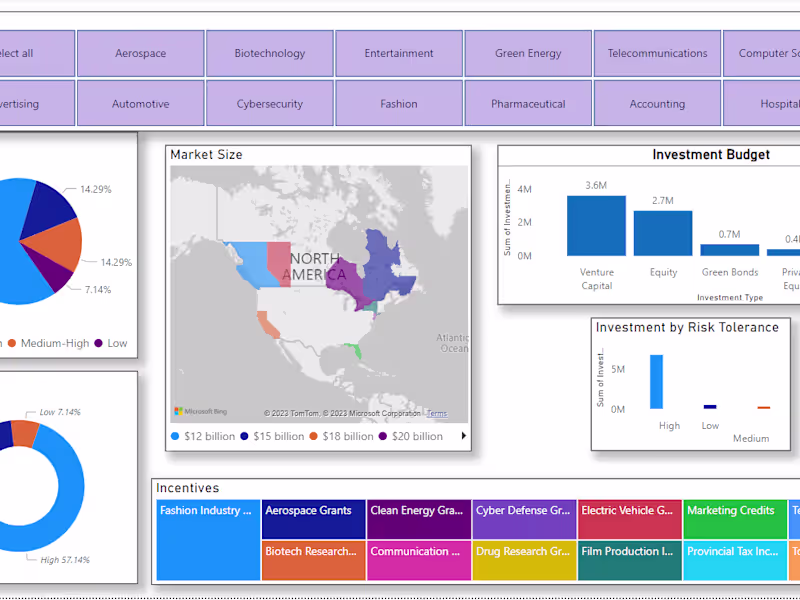Click the Investment Budget chart title
This screenshot has width=800, height=600.
711,155
